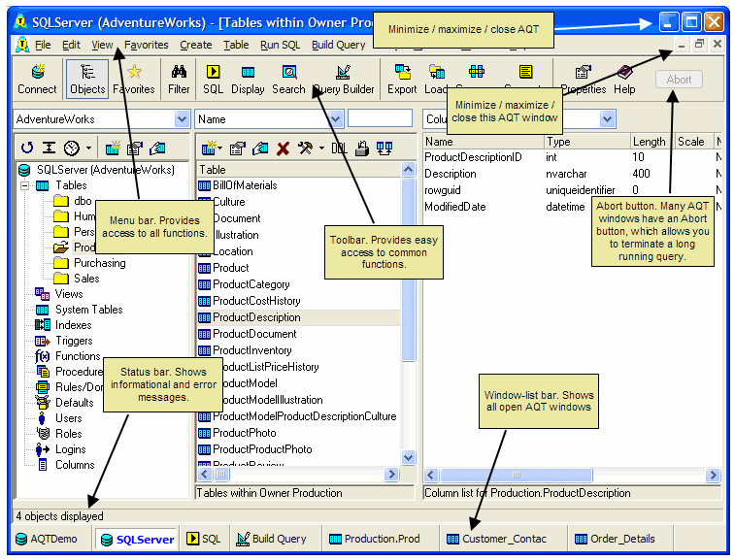
Task: Click the Abort button
Action: coord(680,80)
